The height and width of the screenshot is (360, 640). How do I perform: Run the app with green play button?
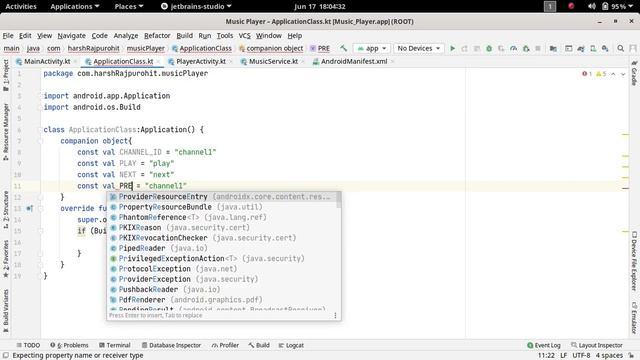pos(452,48)
